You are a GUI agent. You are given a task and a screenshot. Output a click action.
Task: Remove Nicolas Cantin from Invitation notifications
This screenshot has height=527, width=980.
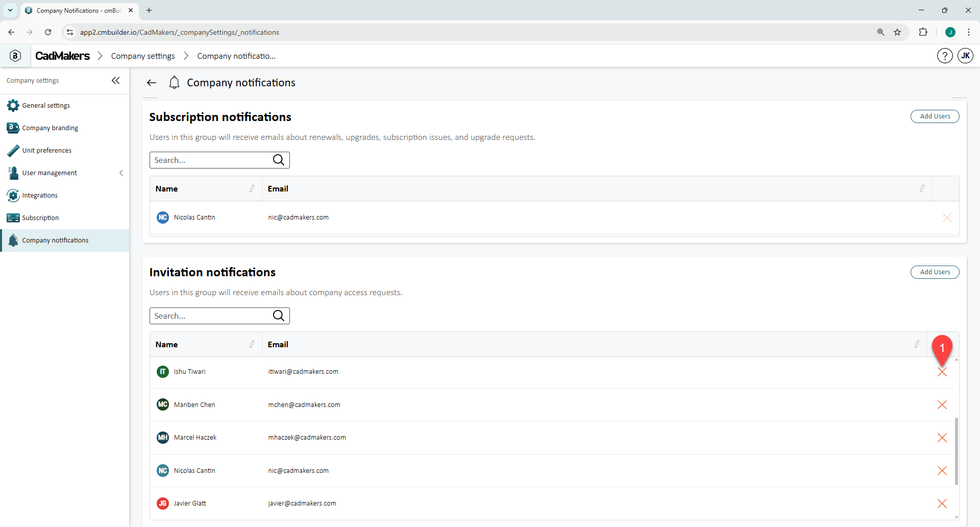942,471
